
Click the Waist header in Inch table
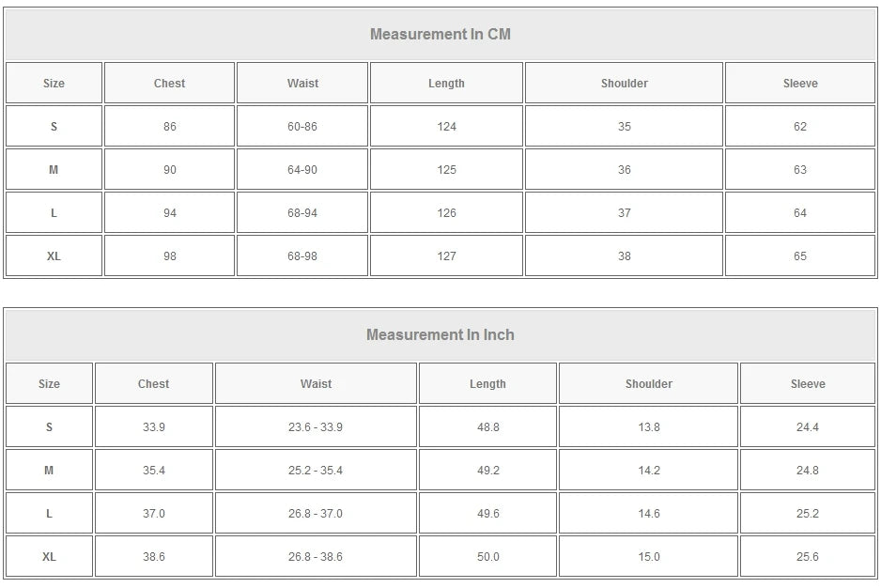(x=316, y=384)
